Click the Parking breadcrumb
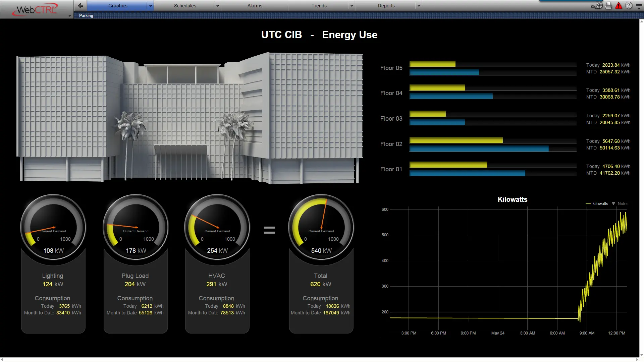 click(86, 16)
